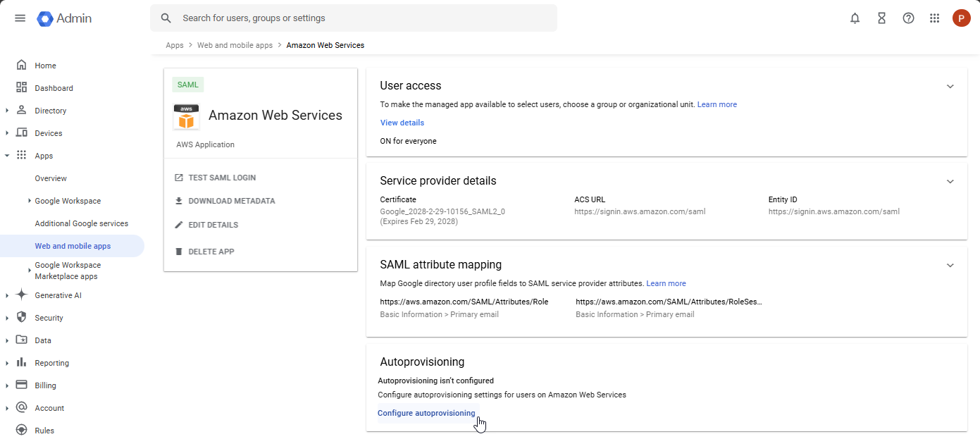Click the Data folder icon
980x439 pixels.
point(21,340)
